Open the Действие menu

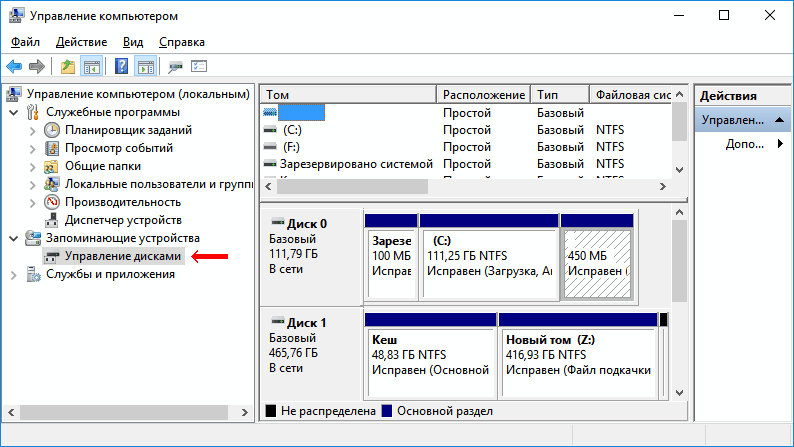point(82,42)
